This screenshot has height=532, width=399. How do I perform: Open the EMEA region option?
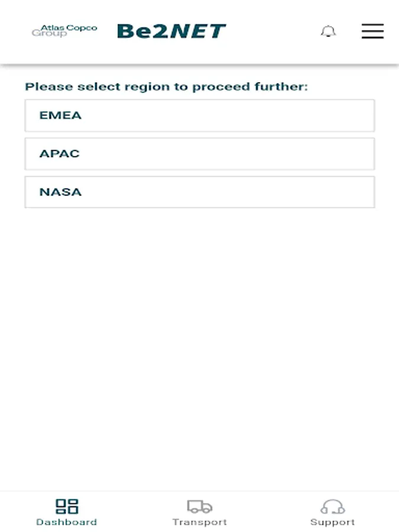click(x=199, y=115)
